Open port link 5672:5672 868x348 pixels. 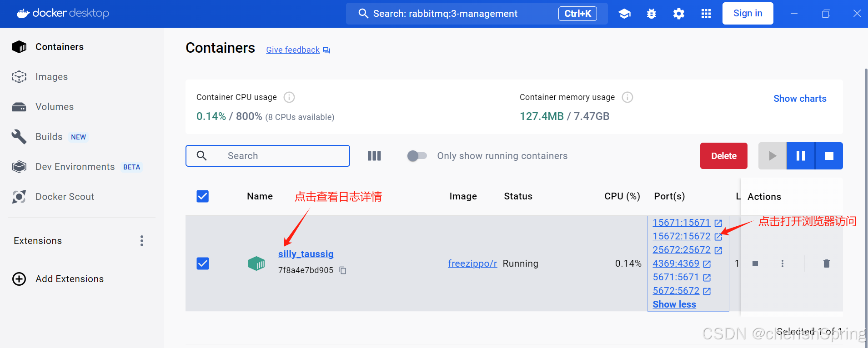tap(676, 291)
